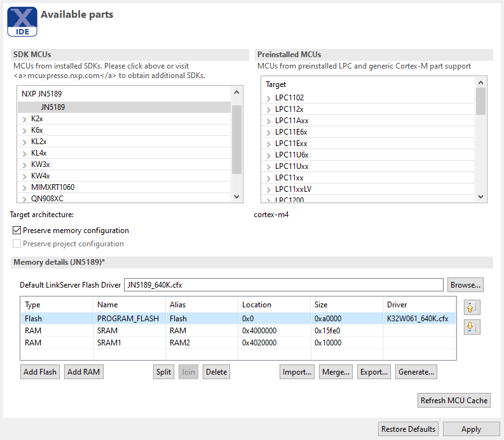Select the SRAM1 name cell
The height and width of the screenshot is (440, 504).
[130, 343]
